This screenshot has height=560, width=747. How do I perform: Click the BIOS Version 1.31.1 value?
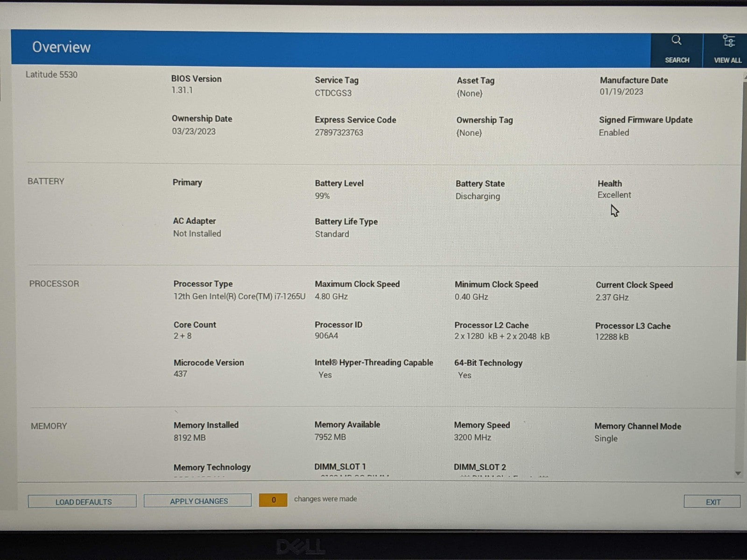point(182,90)
